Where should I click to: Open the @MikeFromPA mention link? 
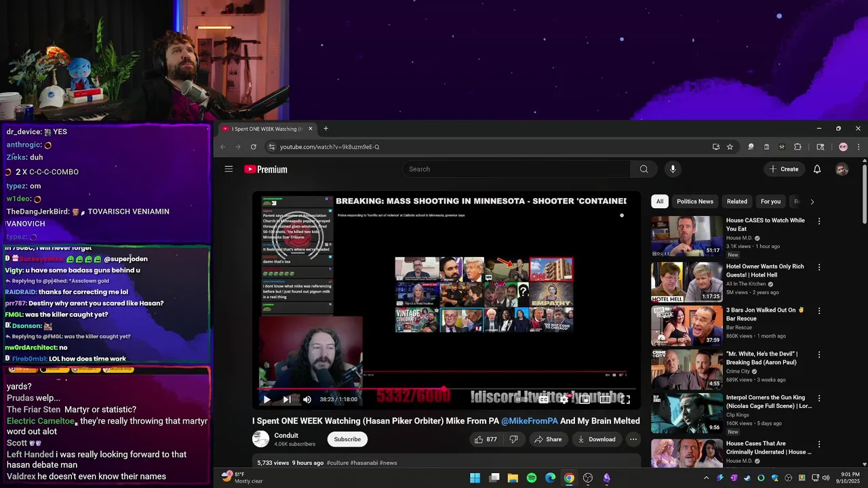pos(530,421)
